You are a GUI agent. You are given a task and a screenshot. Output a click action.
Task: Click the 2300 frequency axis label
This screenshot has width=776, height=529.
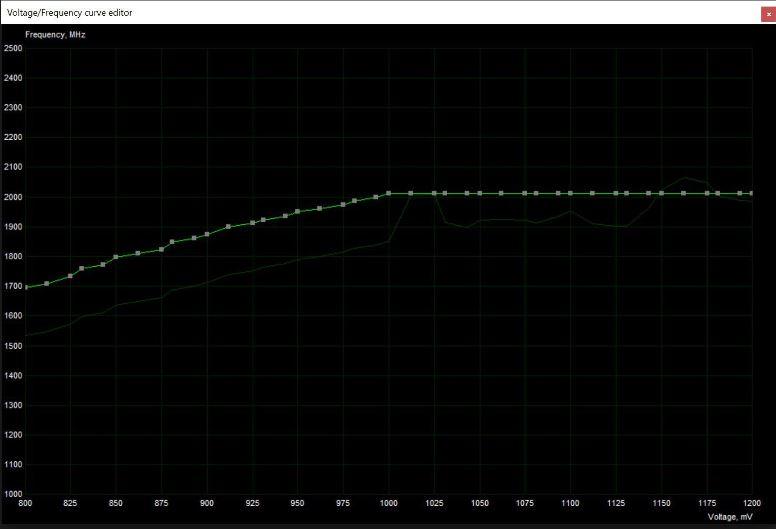[x=13, y=107]
